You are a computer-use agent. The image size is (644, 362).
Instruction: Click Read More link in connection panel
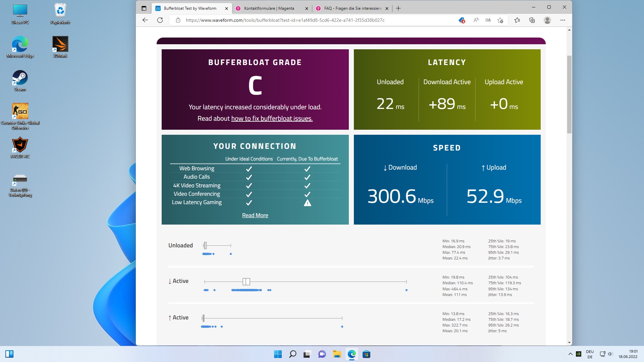[x=255, y=215]
